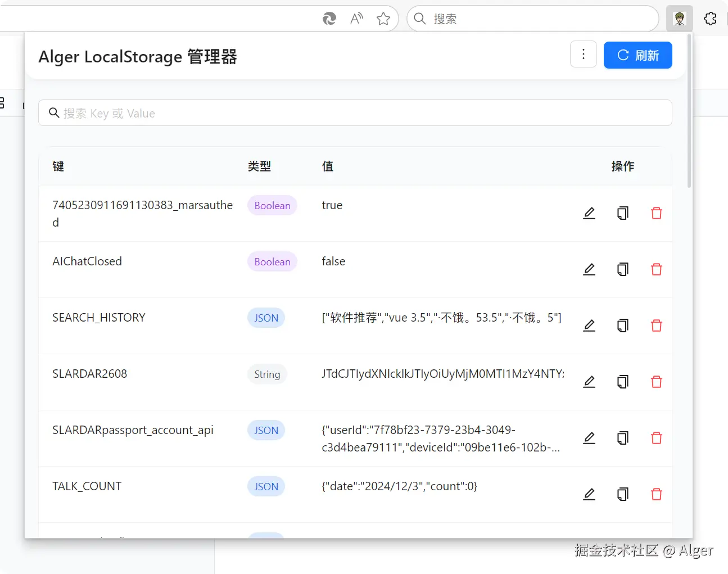Edit the AIChatClosed entry
This screenshot has width=728, height=574.
tap(589, 269)
